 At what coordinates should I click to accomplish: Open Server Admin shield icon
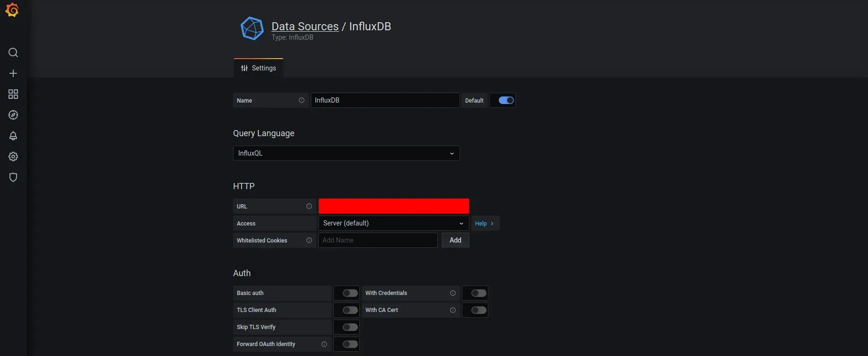[13, 177]
